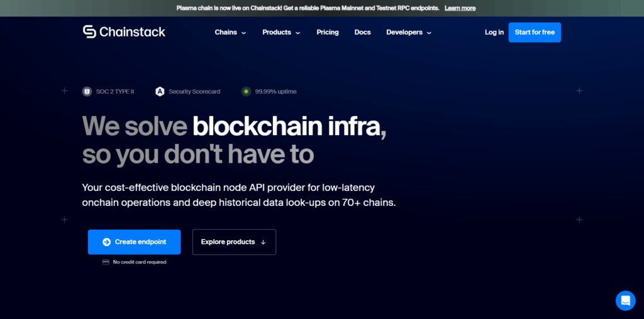The width and height of the screenshot is (644, 319).
Task: Open the Pricing page
Action: click(327, 33)
